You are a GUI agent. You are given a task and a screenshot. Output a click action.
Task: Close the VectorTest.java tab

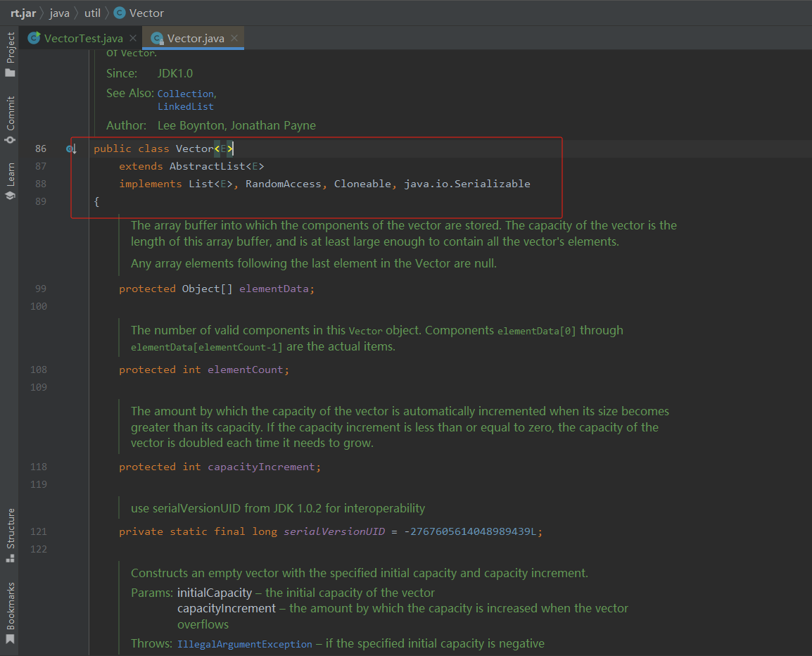tap(133, 38)
